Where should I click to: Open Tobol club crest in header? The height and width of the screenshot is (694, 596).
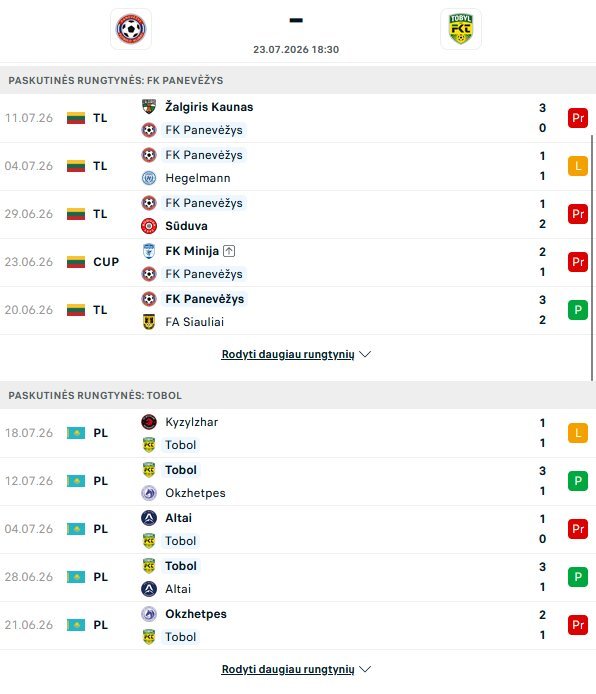[x=461, y=29]
